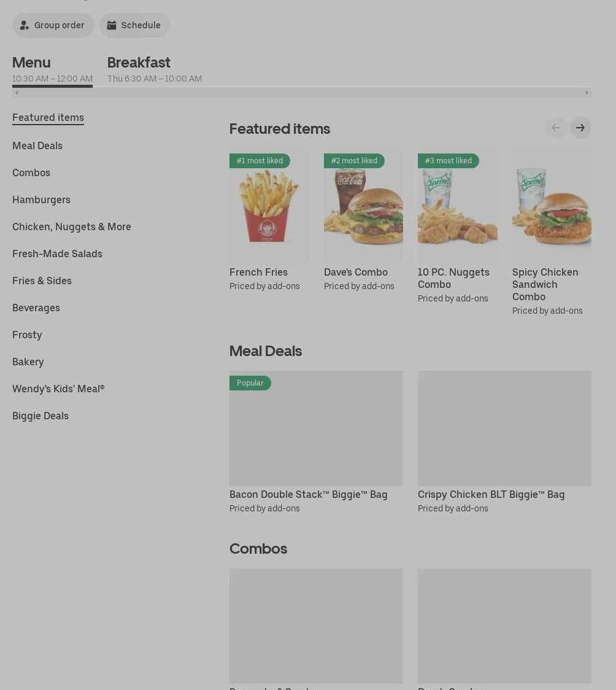Image resolution: width=616 pixels, height=690 pixels.
Task: Select Frosty in the sidebar
Action: coord(27,335)
